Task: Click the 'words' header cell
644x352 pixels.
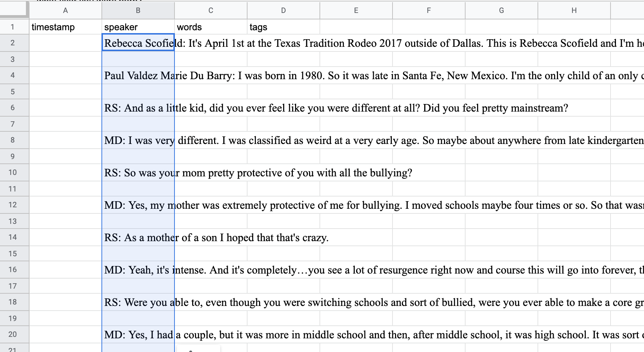Action: [211, 27]
